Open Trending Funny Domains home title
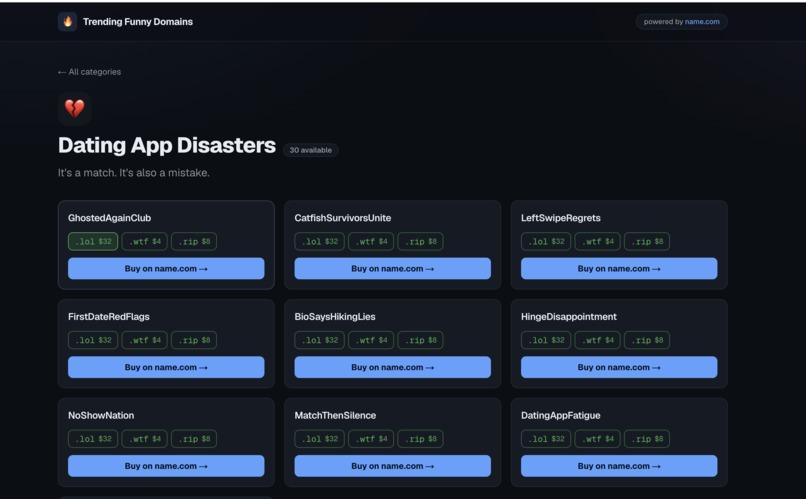The width and height of the screenshot is (806, 499). click(x=138, y=22)
